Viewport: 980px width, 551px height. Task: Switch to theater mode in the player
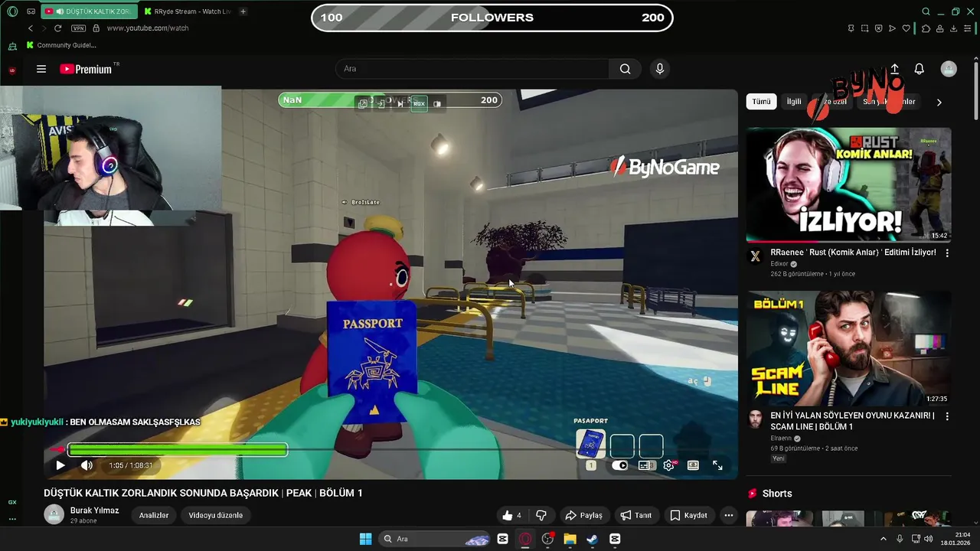[693, 465]
